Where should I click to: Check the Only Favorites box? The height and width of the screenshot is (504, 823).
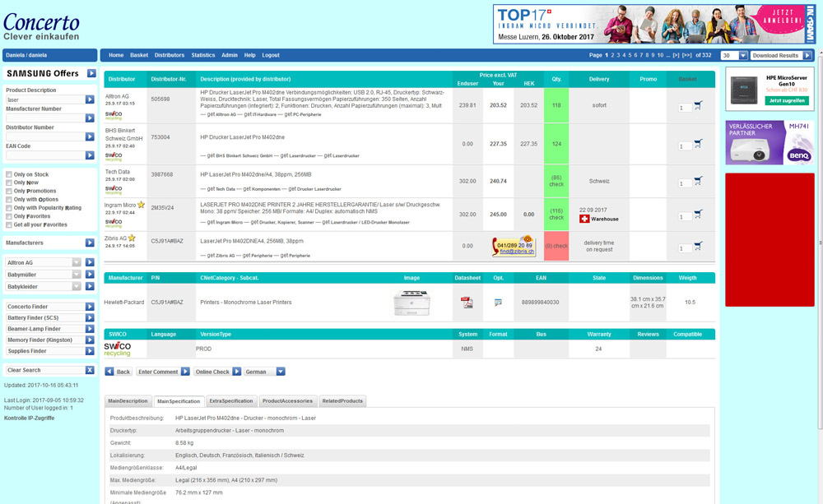tap(8, 216)
